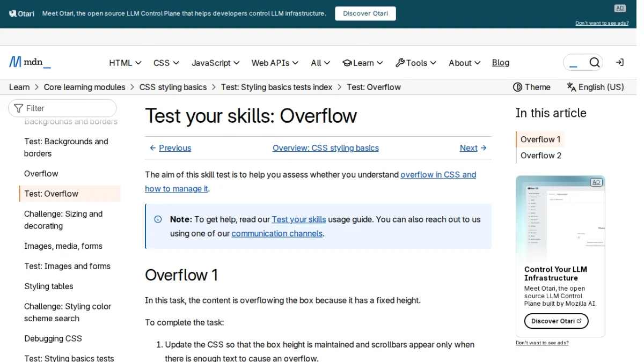Open Images, media, forms in the sidebar
644x362 pixels.
point(63,246)
